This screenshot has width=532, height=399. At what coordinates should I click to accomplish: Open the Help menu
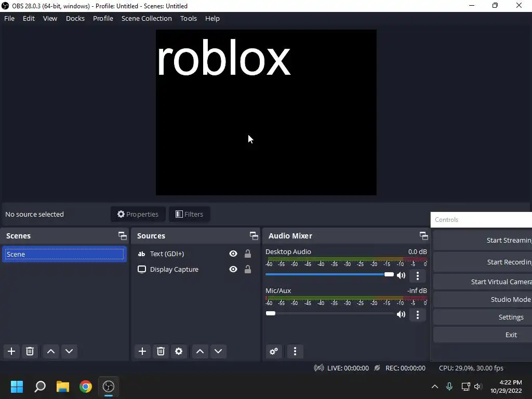click(212, 18)
